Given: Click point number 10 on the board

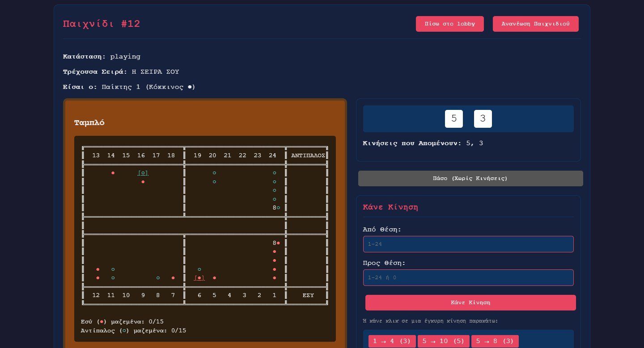Looking at the screenshot, I should 126,295.
